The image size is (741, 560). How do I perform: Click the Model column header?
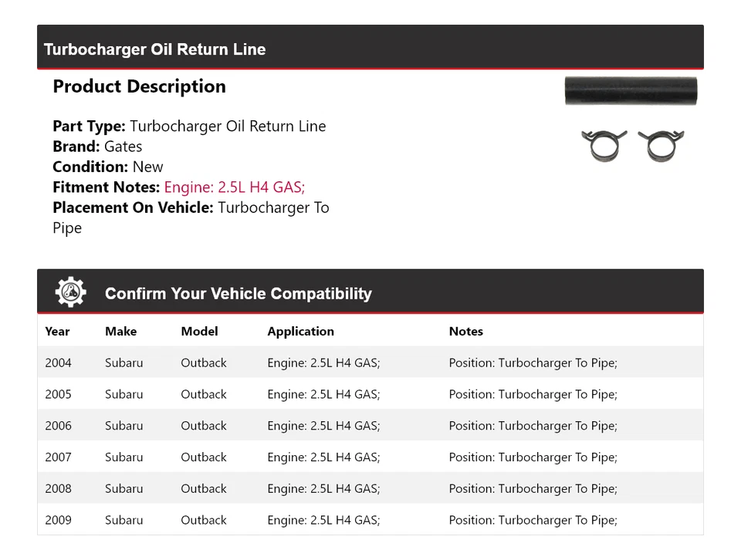coord(199,331)
